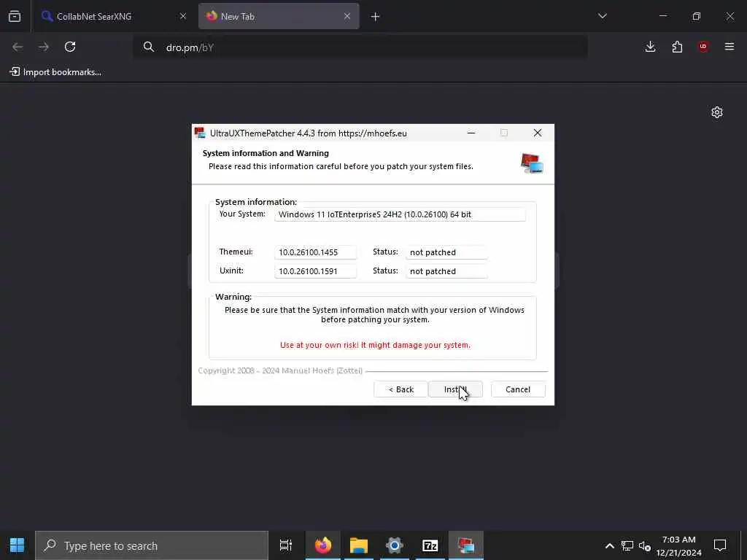Click Import bookmarks in the bookmarks toolbar
Screen dimensions: 747x560
[55, 72]
